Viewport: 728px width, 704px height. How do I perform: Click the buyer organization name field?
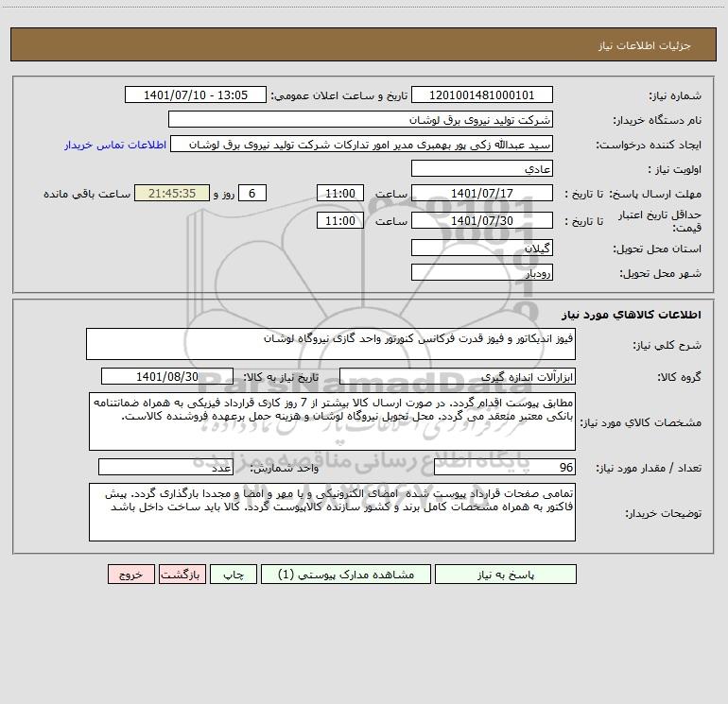coord(360,119)
